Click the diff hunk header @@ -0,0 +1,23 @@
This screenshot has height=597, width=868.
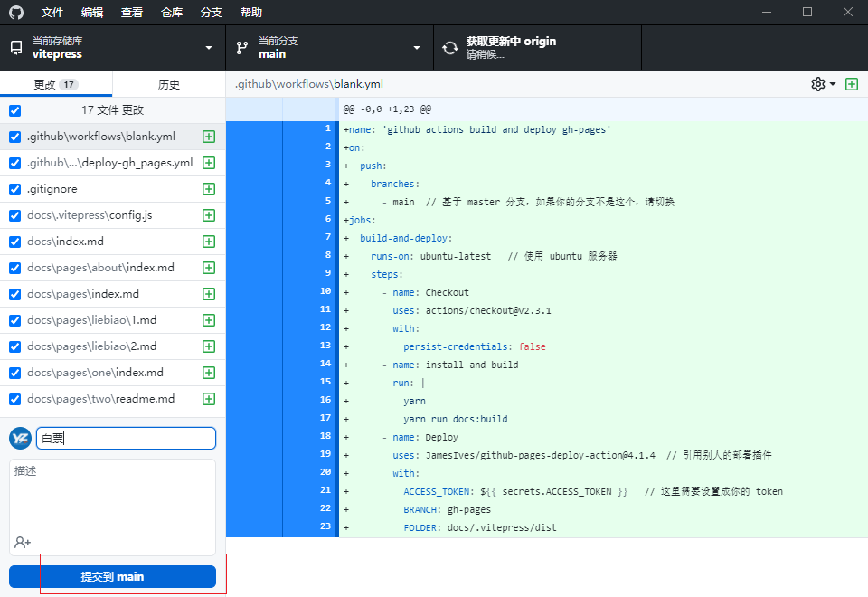(x=388, y=109)
